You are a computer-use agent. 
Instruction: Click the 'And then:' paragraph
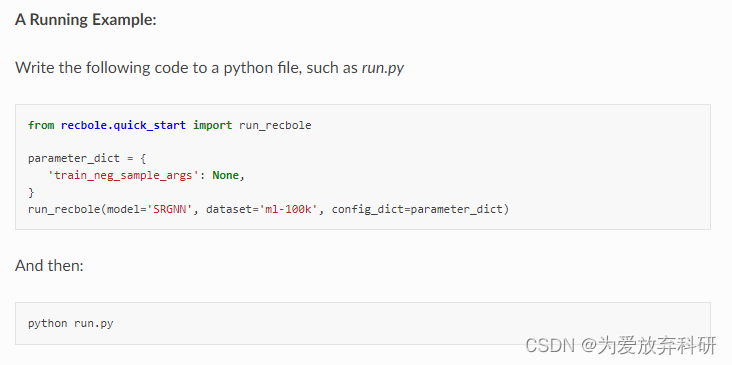[49, 266]
